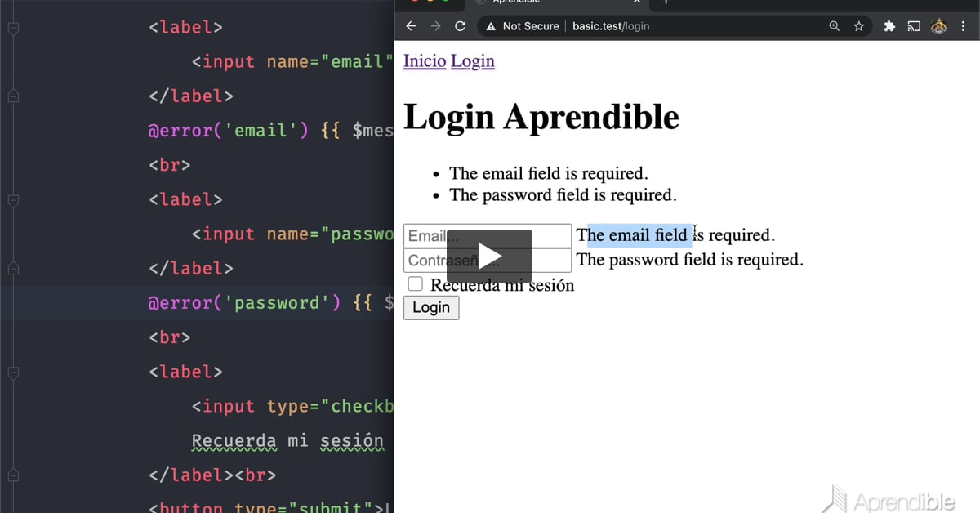
Task: Toggle fold marker at </label><br> line
Action: 13,475
